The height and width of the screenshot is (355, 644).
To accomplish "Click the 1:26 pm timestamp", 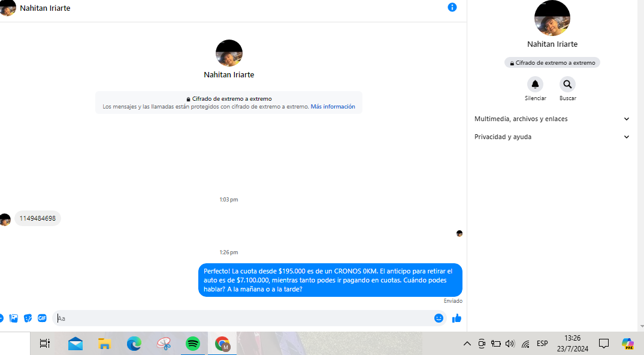I will (229, 252).
